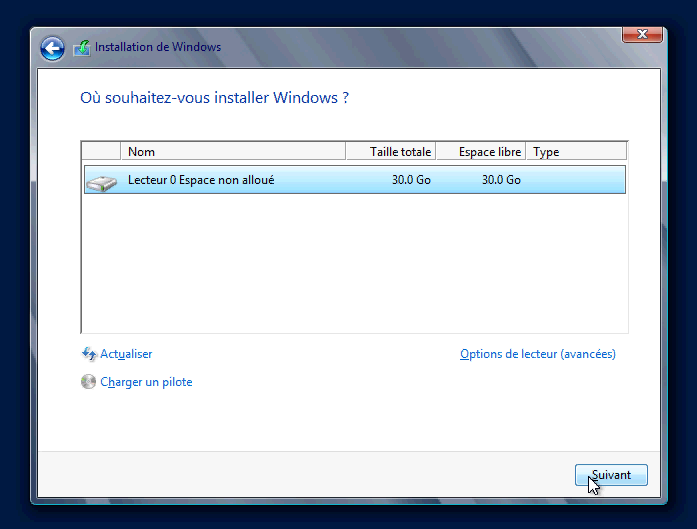This screenshot has height=529, width=697.
Task: Sort by the Espace libre column header
Action: click(x=481, y=152)
